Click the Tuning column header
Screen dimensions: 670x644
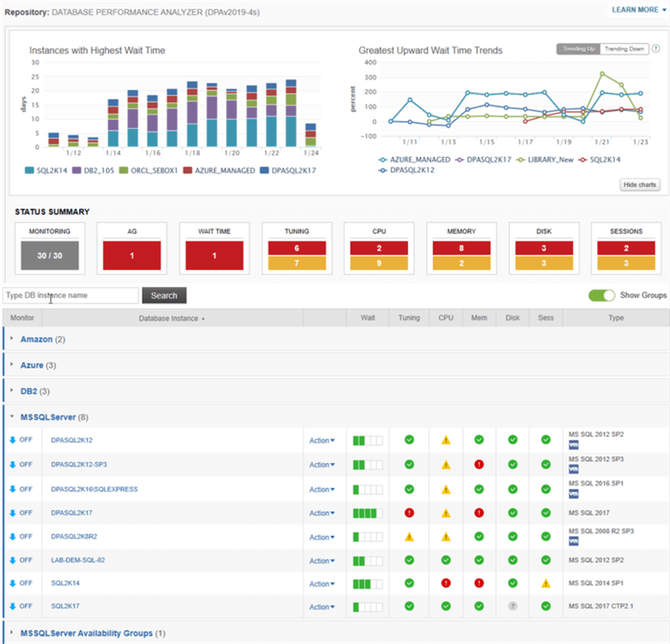click(409, 318)
